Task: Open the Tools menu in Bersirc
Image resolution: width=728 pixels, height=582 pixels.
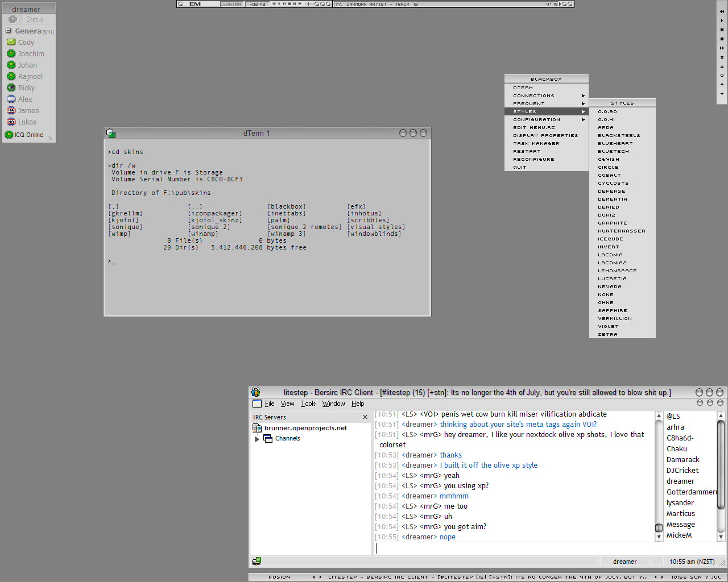Action: [308, 404]
